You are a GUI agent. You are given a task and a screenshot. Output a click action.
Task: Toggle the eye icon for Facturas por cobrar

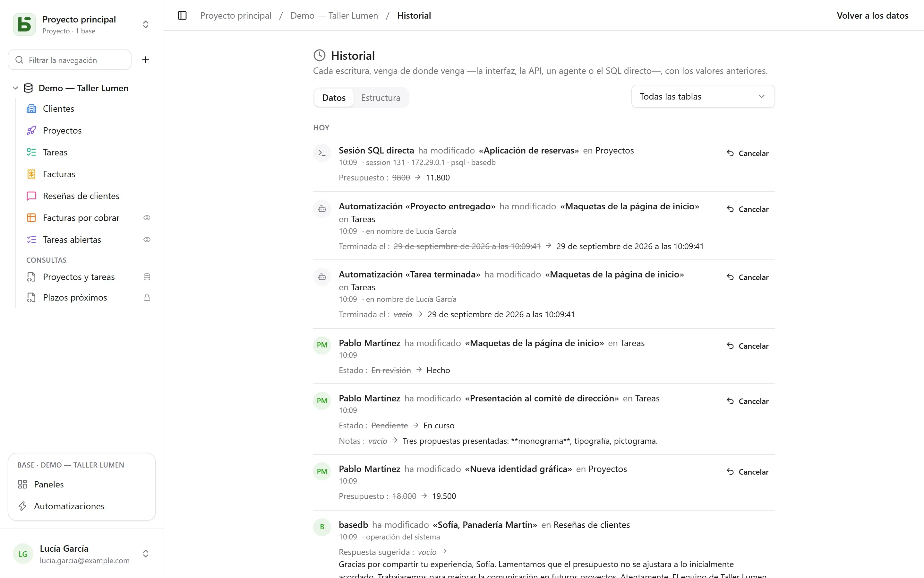coord(147,217)
